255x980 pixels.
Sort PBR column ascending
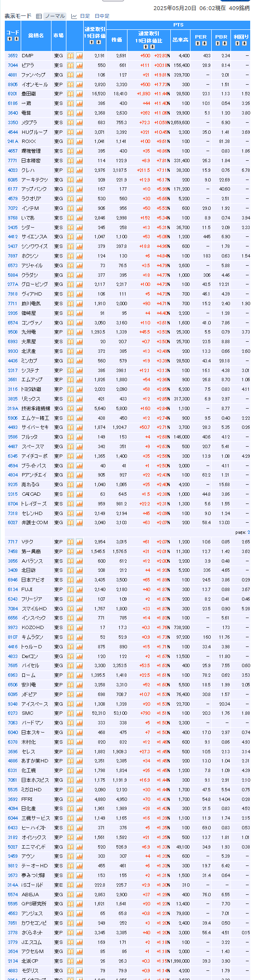[x=218, y=43]
